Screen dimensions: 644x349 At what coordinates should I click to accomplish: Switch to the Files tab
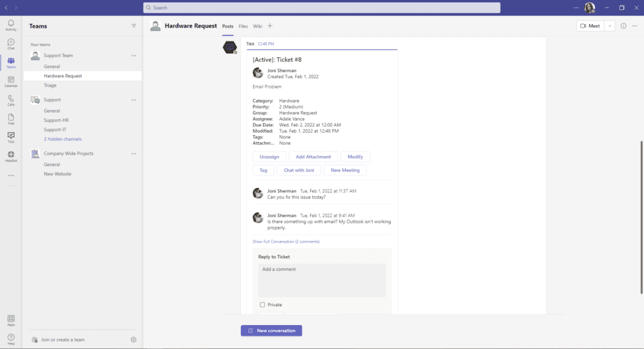[243, 26]
